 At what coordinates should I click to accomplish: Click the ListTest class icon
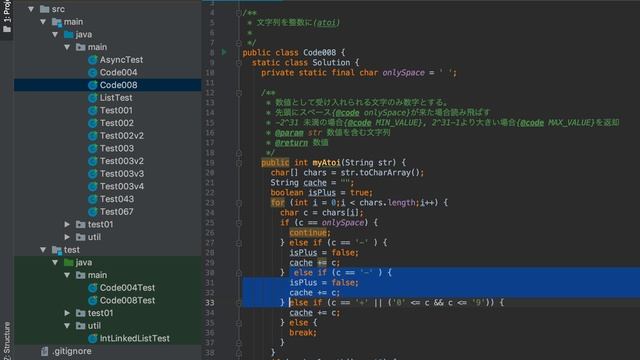tap(93, 98)
